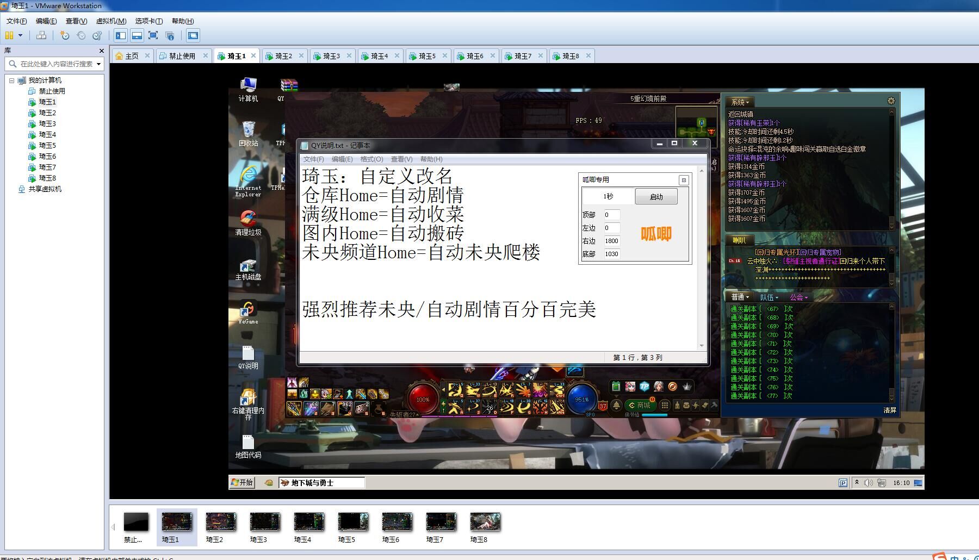Open the 计算机 desktop icon
This screenshot has height=560, width=979.
tap(248, 89)
